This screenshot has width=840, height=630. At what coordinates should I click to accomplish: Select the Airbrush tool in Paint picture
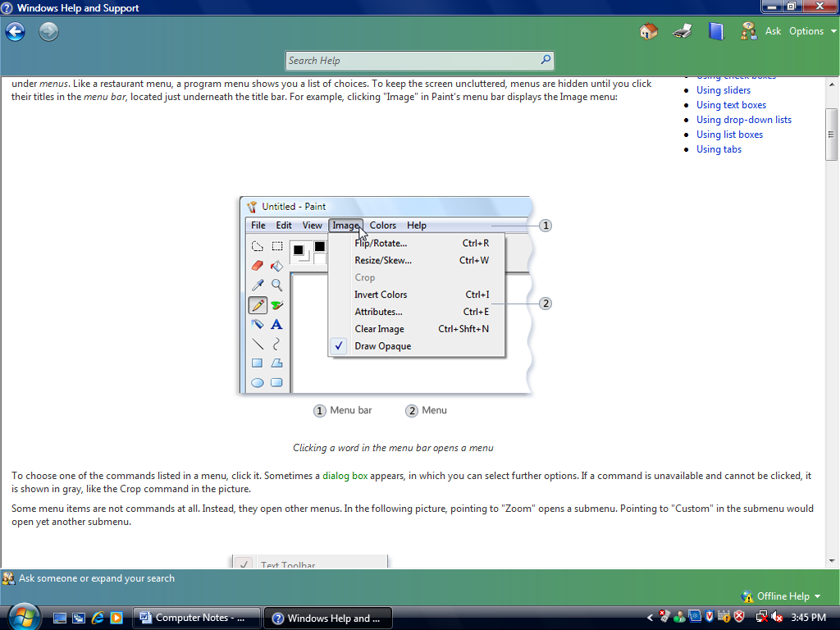click(x=257, y=324)
